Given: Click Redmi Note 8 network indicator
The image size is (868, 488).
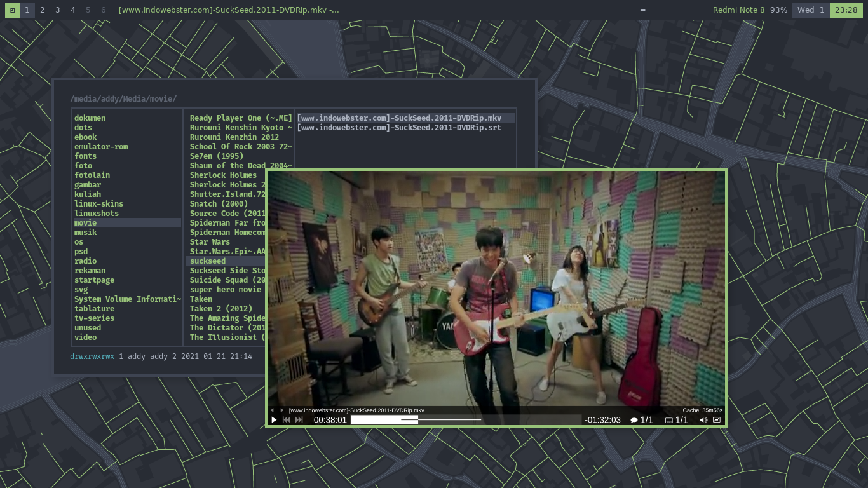Looking at the screenshot, I should click(x=738, y=10).
